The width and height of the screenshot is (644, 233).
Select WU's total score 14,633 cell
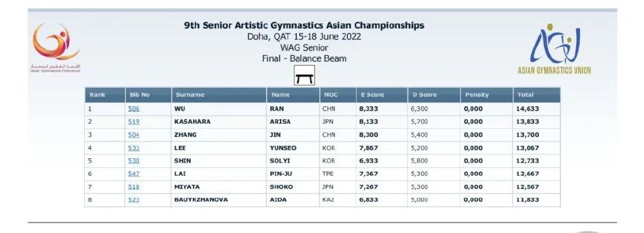536,109
